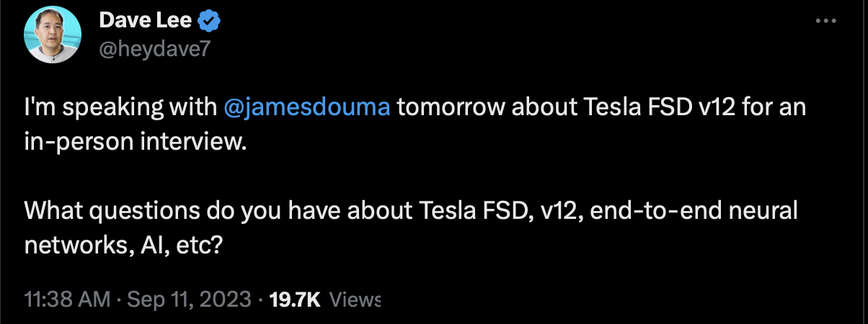This screenshot has height=324, width=868.
Task: Click the Dave Lee display name
Action: [145, 22]
